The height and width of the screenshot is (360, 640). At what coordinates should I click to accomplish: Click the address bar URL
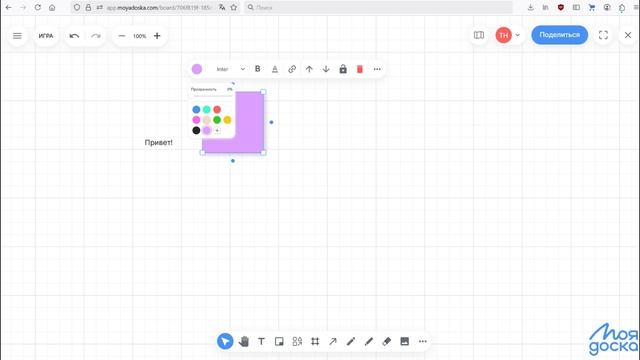coord(159,7)
